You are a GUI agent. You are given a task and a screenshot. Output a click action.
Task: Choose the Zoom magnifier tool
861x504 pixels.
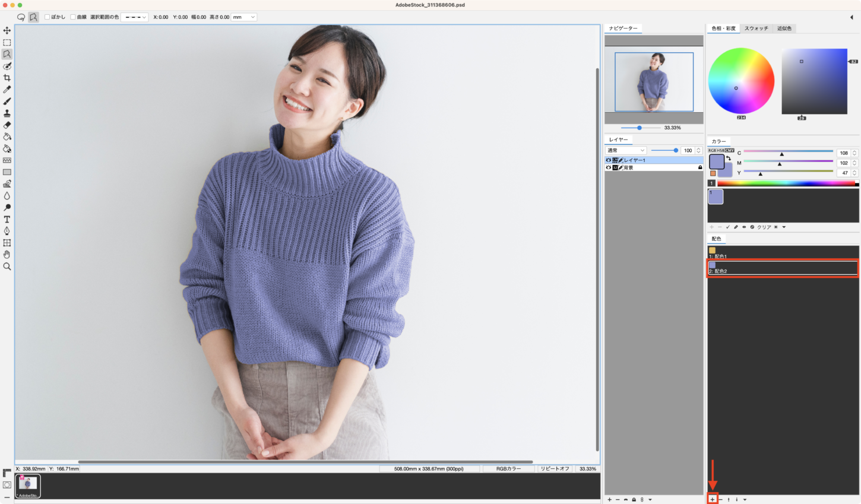coord(7,267)
